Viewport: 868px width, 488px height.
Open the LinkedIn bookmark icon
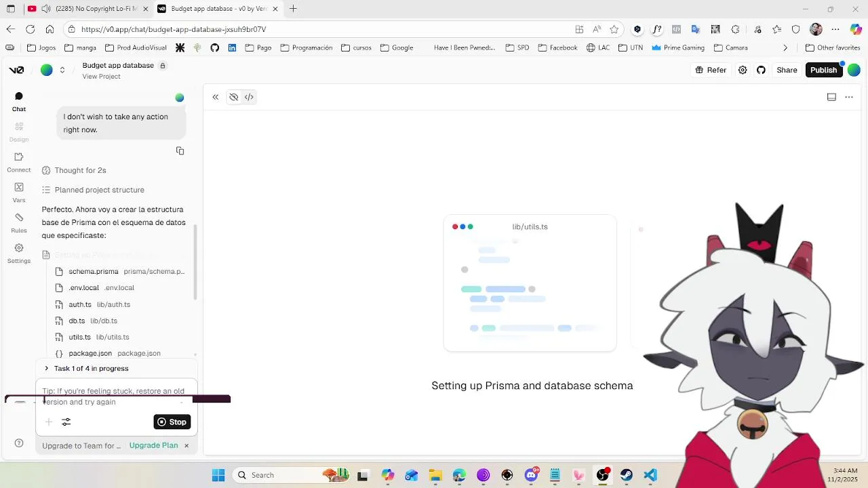232,48
